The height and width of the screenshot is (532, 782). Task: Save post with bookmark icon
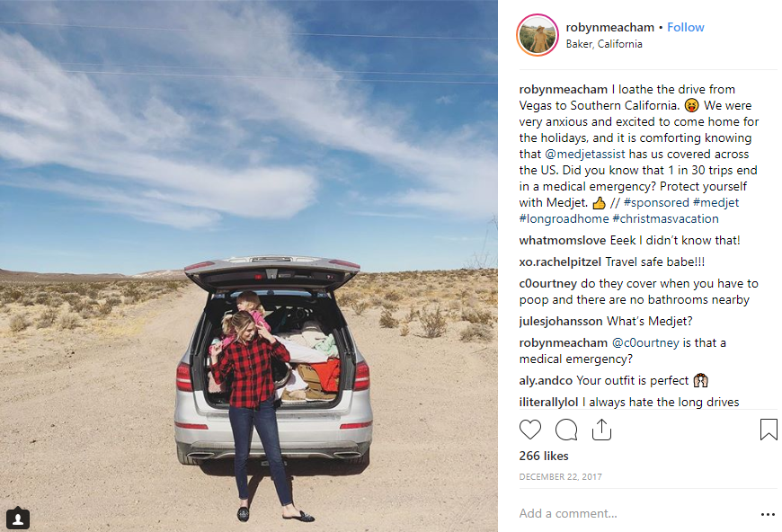tap(768, 430)
